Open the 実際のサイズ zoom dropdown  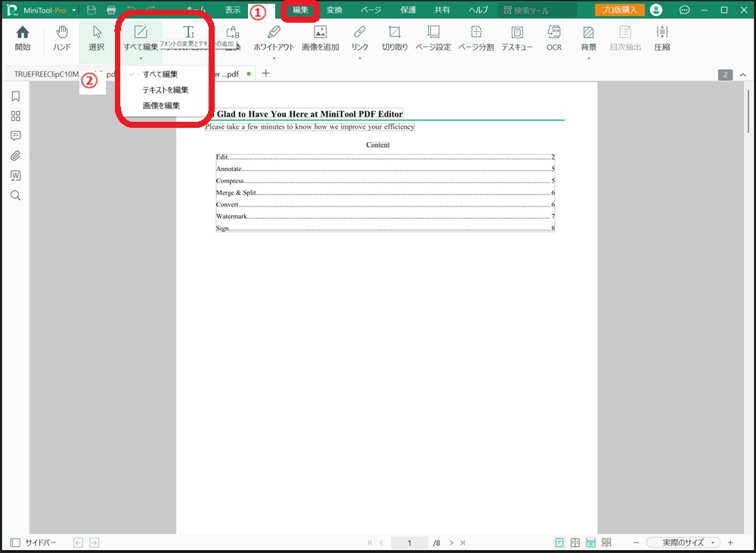pos(683,543)
